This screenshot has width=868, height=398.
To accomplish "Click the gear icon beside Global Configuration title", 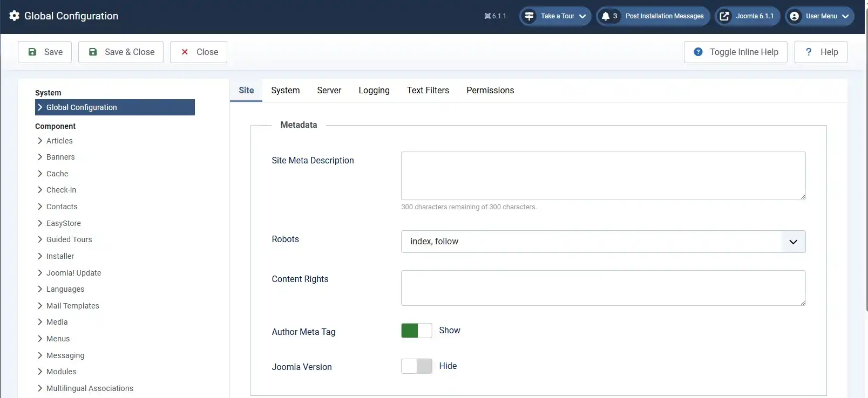I will point(15,16).
